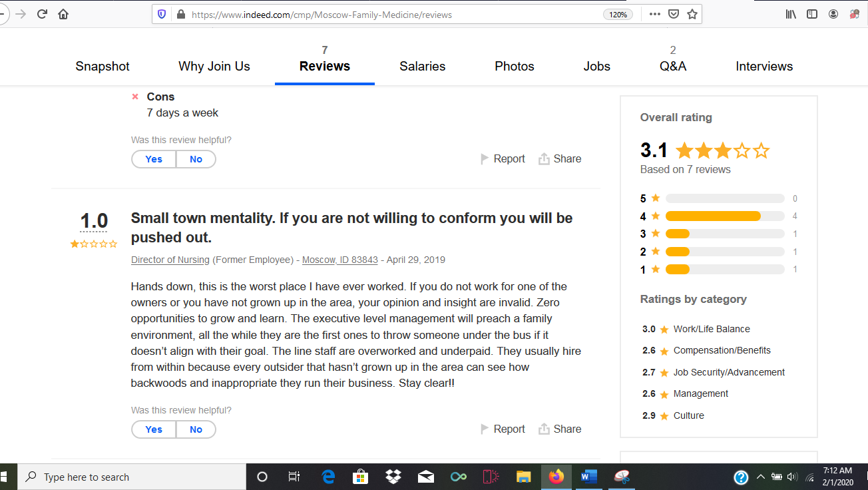
Task: Report the '7 days a week' review
Action: point(503,158)
